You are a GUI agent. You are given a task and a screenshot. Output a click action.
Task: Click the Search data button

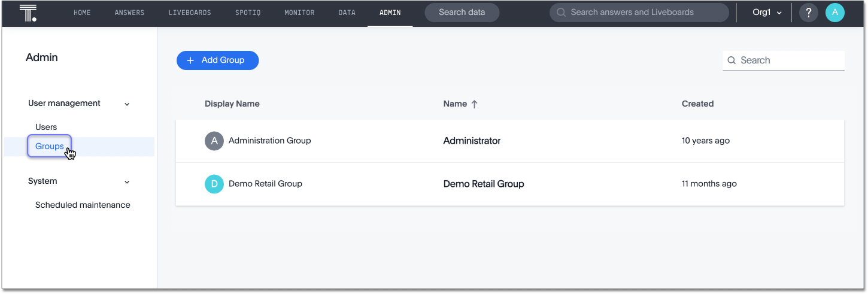click(x=462, y=13)
